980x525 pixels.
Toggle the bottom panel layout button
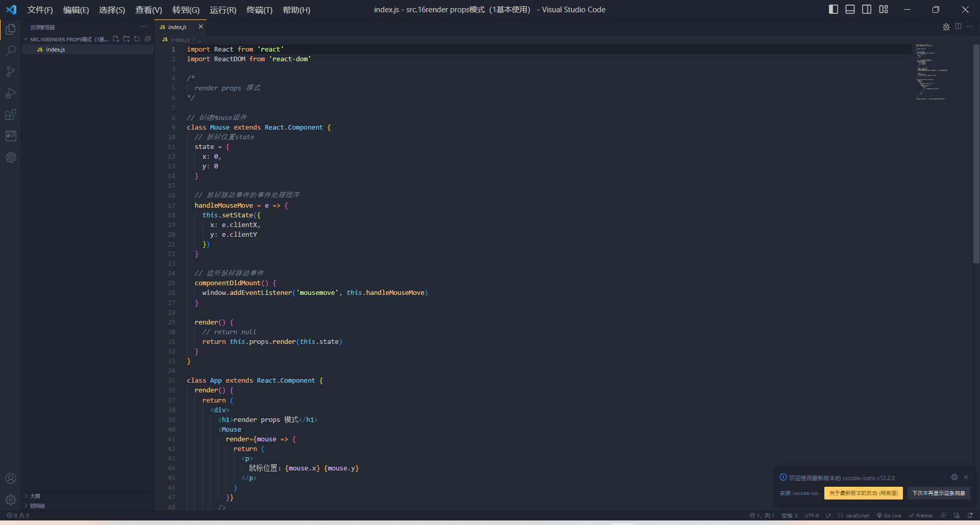click(850, 9)
